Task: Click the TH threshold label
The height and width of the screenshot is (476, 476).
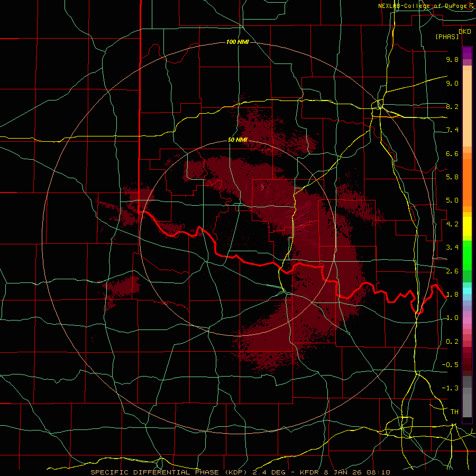Action: click(x=454, y=412)
